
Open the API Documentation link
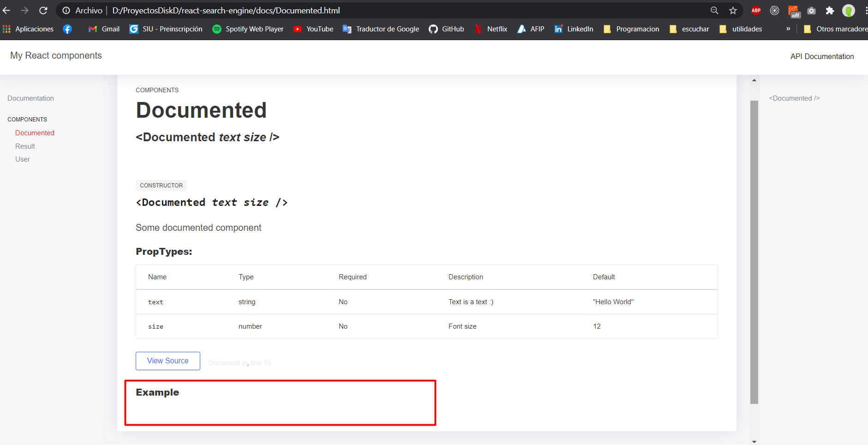pyautogui.click(x=822, y=56)
